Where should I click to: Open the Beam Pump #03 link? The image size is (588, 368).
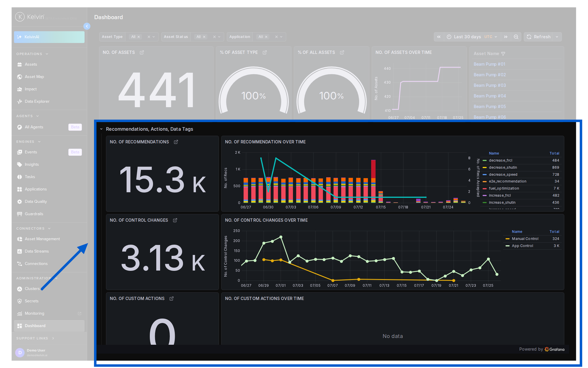(x=490, y=85)
